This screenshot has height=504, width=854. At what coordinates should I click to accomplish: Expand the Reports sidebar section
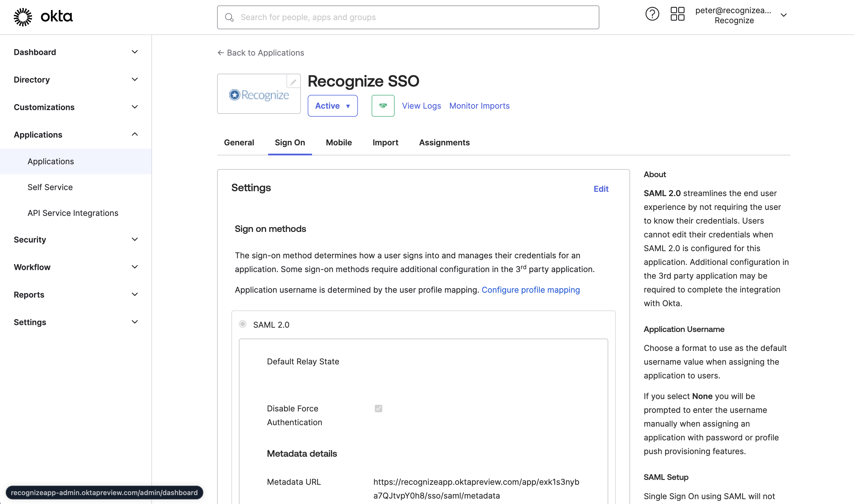(76, 294)
